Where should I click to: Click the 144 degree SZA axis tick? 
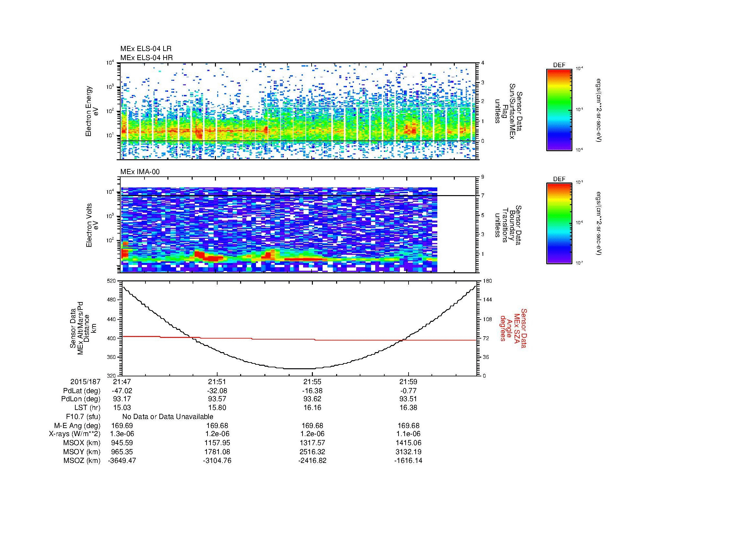coord(487,300)
